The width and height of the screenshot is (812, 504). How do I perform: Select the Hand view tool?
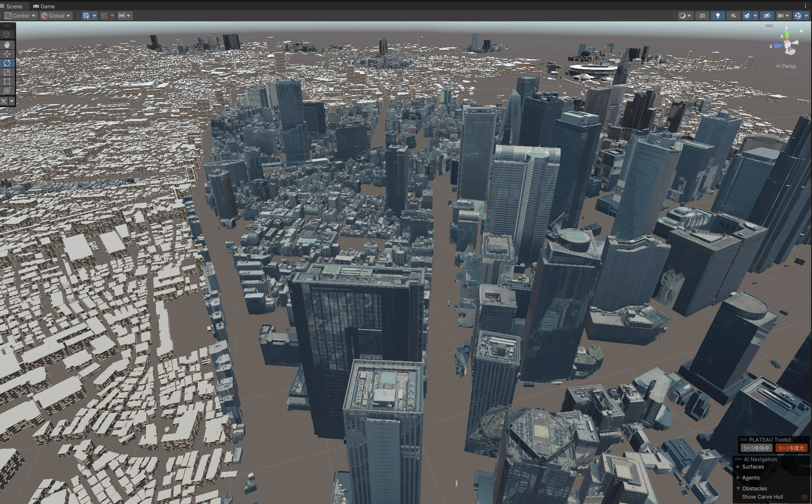tap(7, 44)
